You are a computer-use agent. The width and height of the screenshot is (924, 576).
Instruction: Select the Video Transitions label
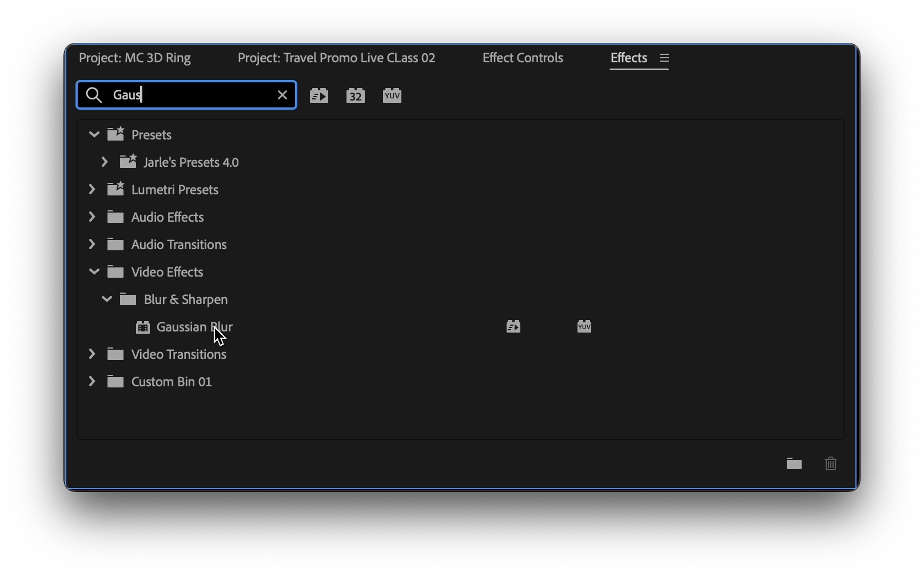point(179,354)
